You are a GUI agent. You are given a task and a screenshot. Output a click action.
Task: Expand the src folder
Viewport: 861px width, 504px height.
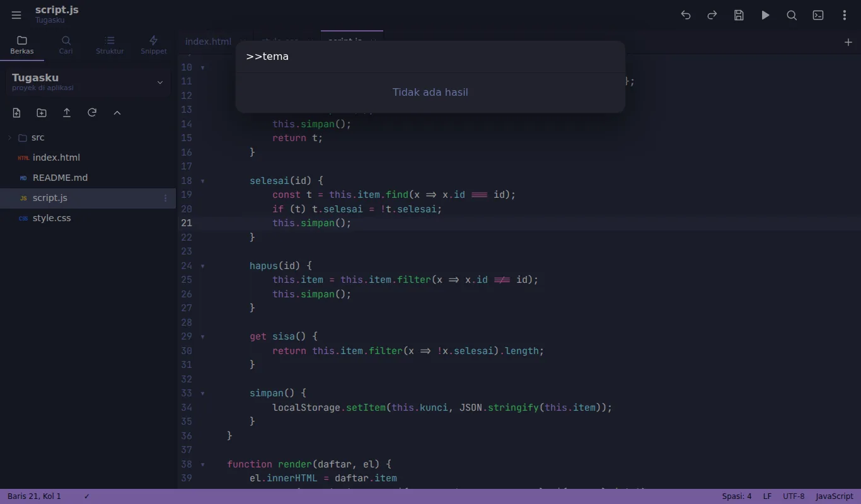coord(9,137)
